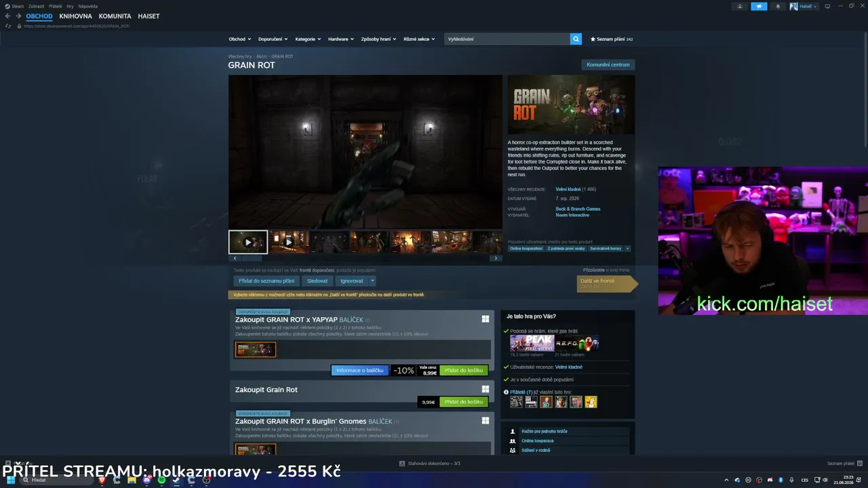Go back with the Steam back arrow

tap(8, 16)
